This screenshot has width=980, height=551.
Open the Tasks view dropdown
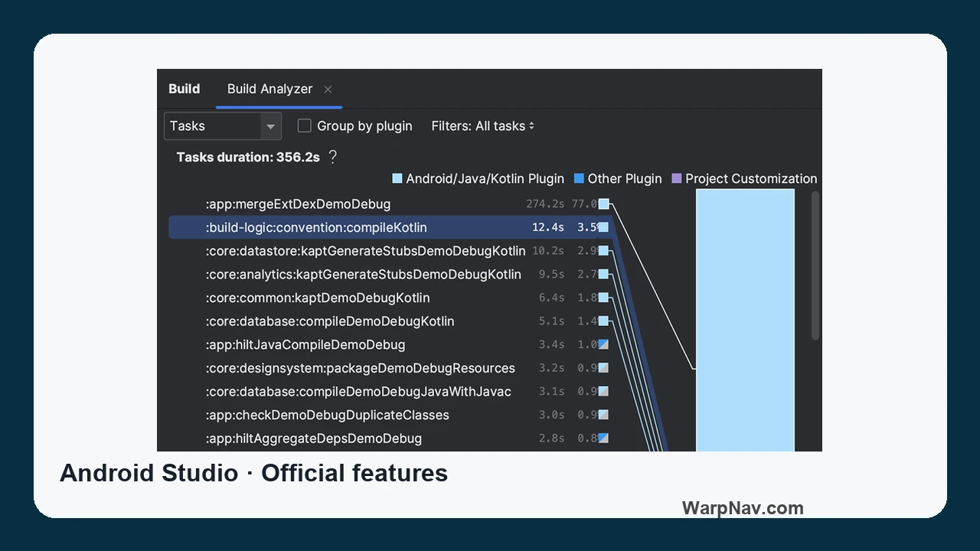pyautogui.click(x=223, y=126)
